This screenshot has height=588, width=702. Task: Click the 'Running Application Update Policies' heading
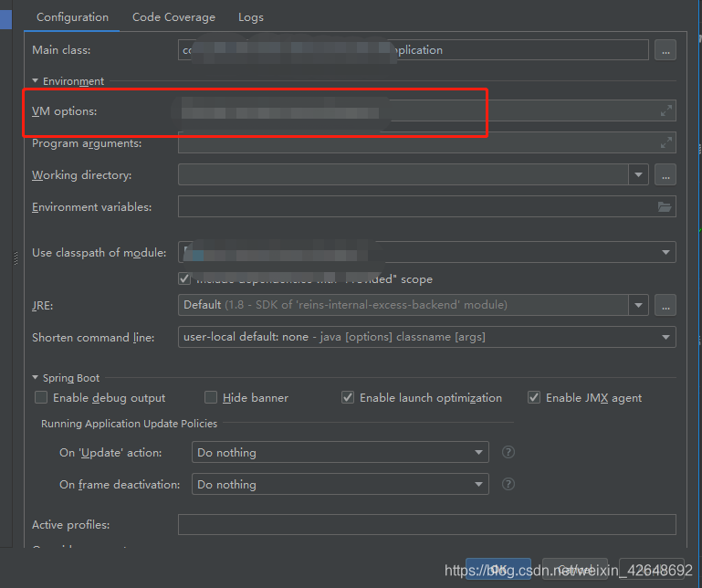(x=129, y=424)
